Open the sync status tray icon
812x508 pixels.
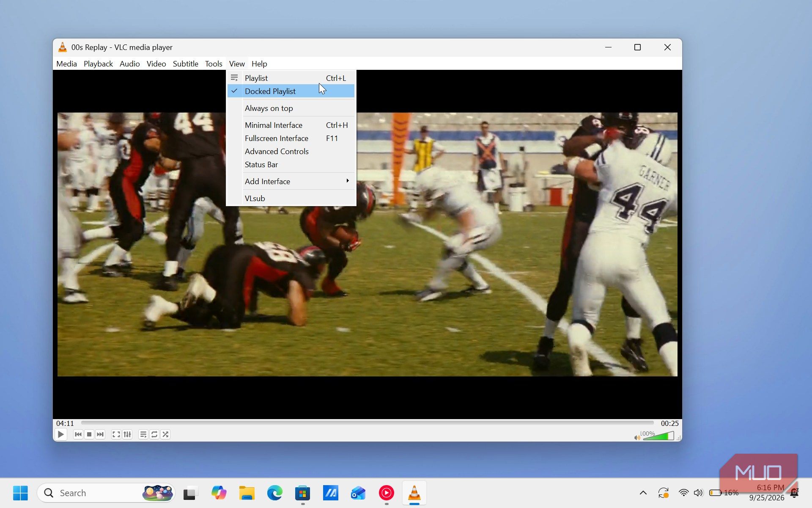663,493
